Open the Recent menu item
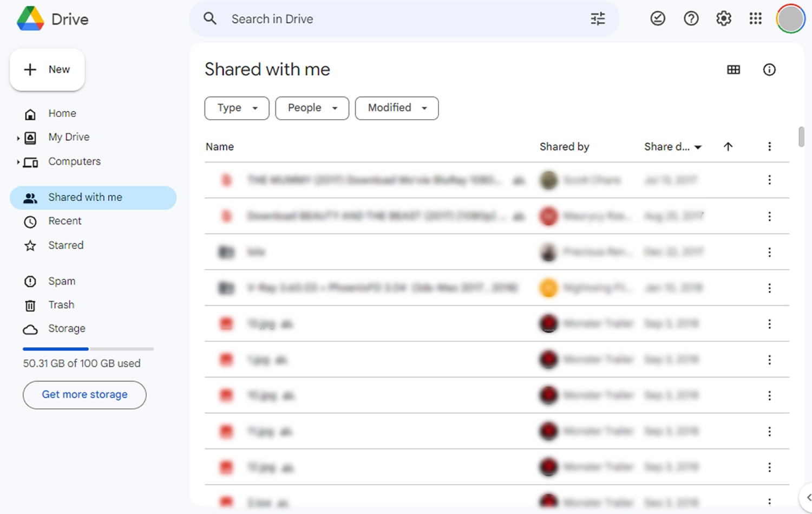This screenshot has height=514, width=812. 65,221
